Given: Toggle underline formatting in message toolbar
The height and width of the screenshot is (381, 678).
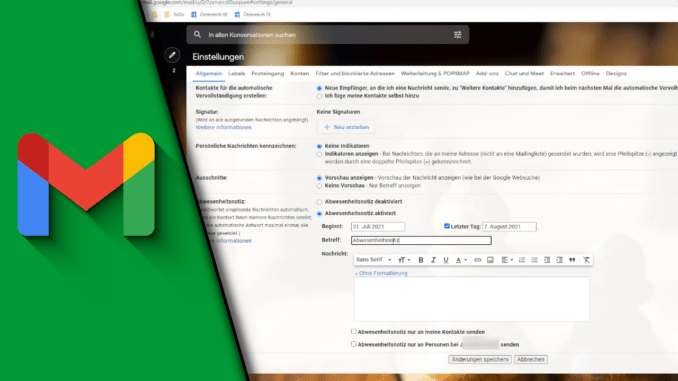Looking at the screenshot, I should tap(445, 260).
